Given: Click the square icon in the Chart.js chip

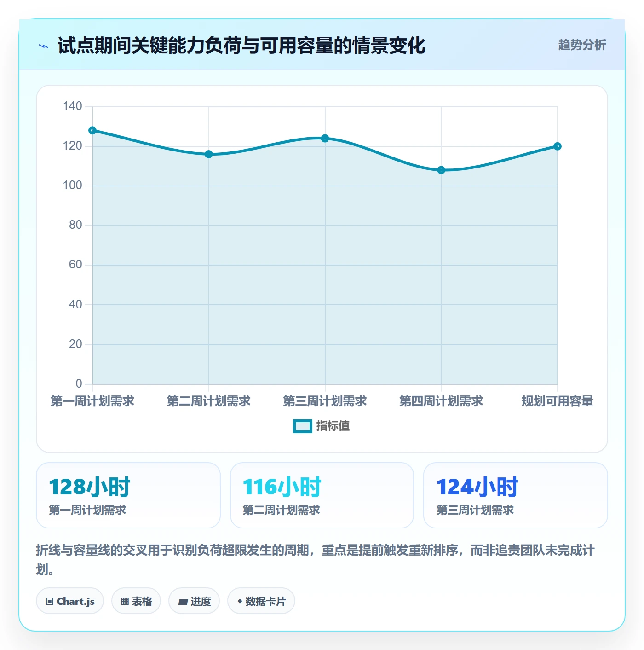Looking at the screenshot, I should 50,602.
